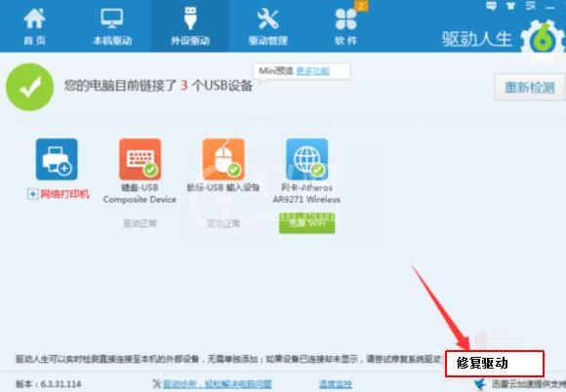Click the 网络打印机 red label
This screenshot has height=392, width=566.
point(64,194)
